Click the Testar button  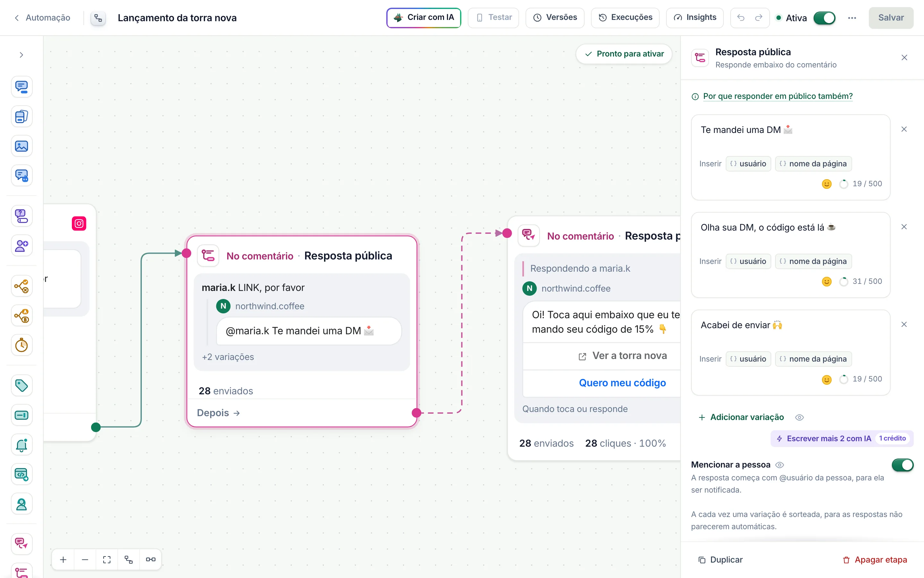(493, 18)
